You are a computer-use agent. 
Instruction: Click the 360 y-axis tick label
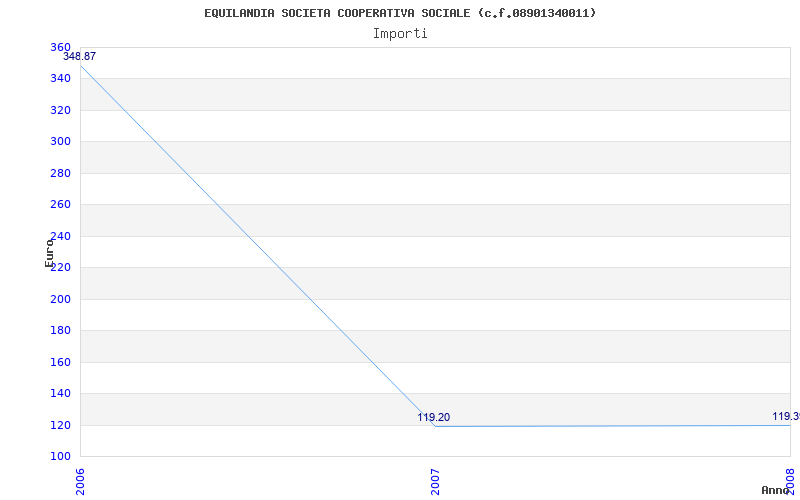[60, 47]
